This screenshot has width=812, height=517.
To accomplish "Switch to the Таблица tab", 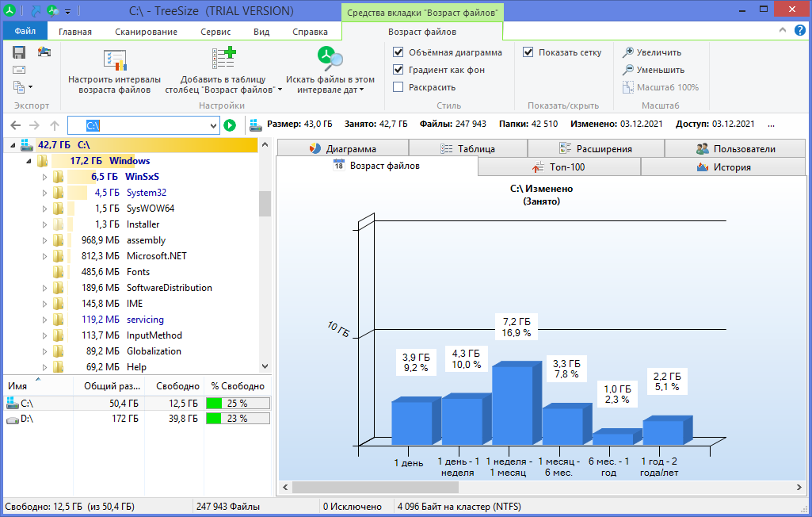I will click(x=468, y=149).
